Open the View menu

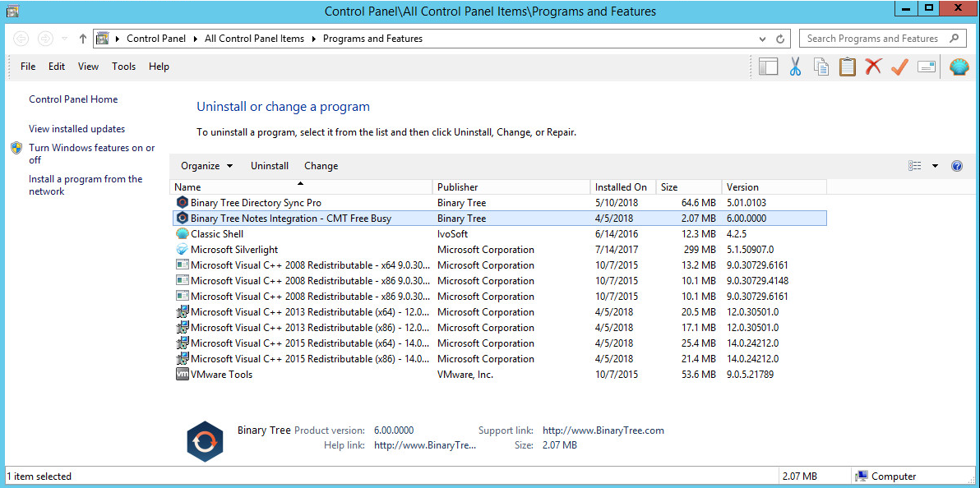88,67
